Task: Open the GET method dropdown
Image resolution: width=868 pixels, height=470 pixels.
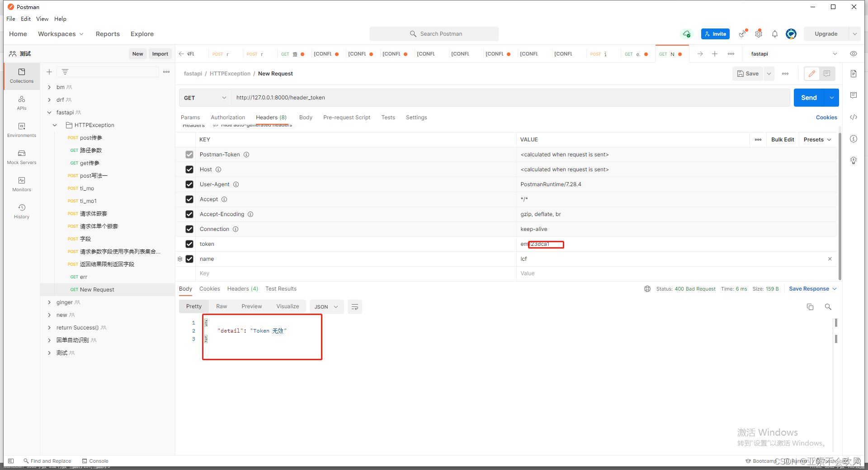Action: (x=205, y=98)
